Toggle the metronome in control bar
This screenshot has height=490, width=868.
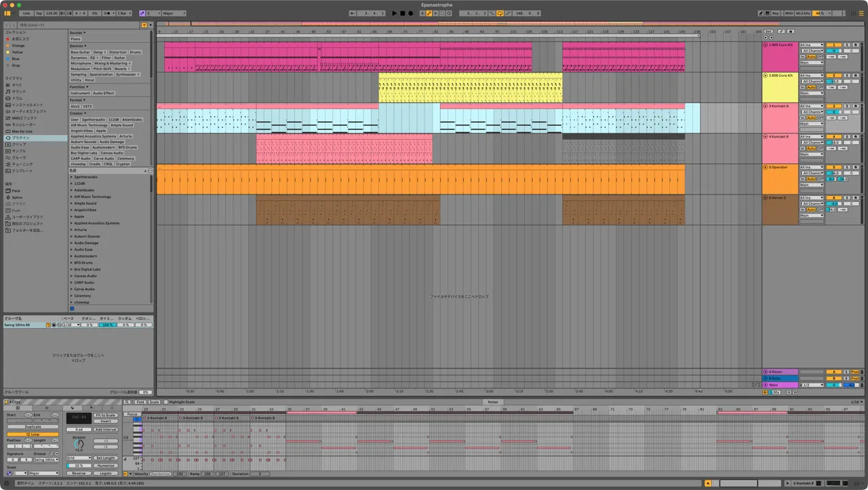108,13
